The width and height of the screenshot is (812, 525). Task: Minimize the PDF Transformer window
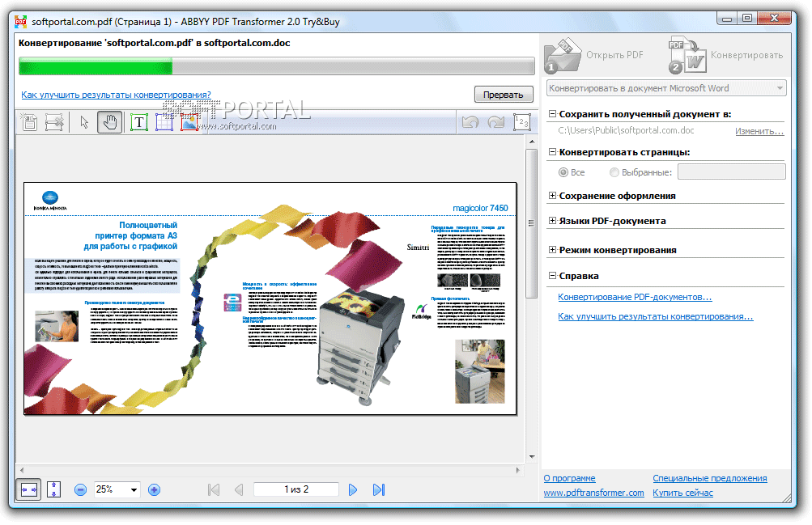[x=726, y=18]
